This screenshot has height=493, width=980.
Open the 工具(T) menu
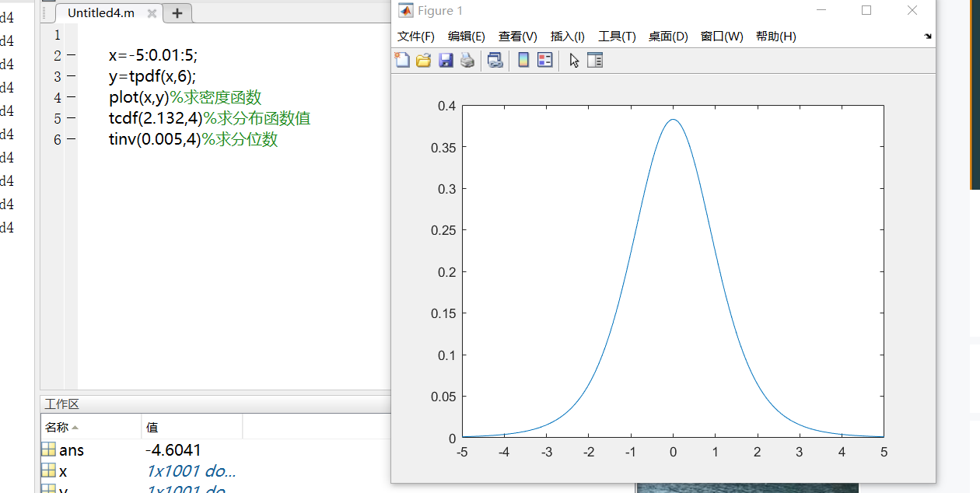click(618, 36)
